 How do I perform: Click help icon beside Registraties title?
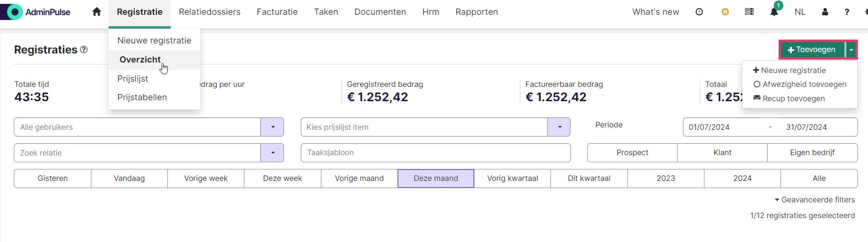coord(84,50)
